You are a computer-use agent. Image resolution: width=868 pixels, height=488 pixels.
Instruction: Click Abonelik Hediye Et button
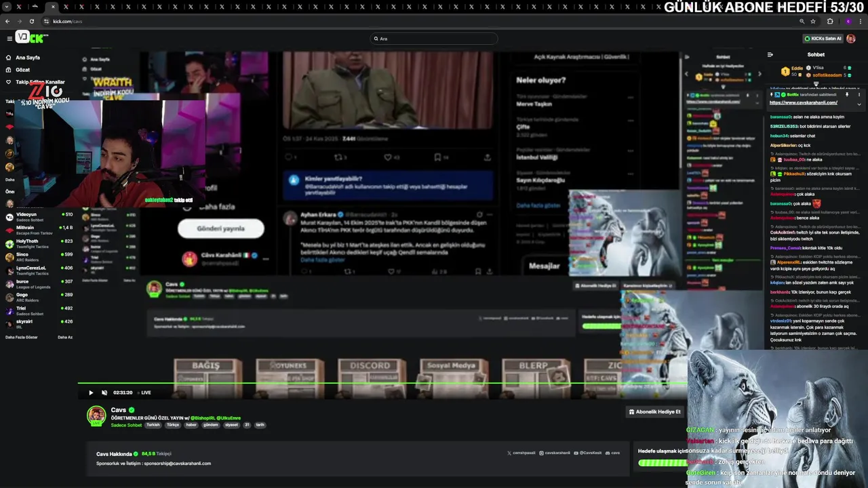[655, 411]
